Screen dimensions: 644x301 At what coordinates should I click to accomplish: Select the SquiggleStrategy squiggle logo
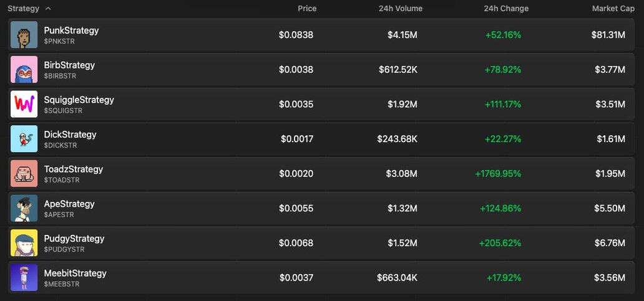click(24, 104)
